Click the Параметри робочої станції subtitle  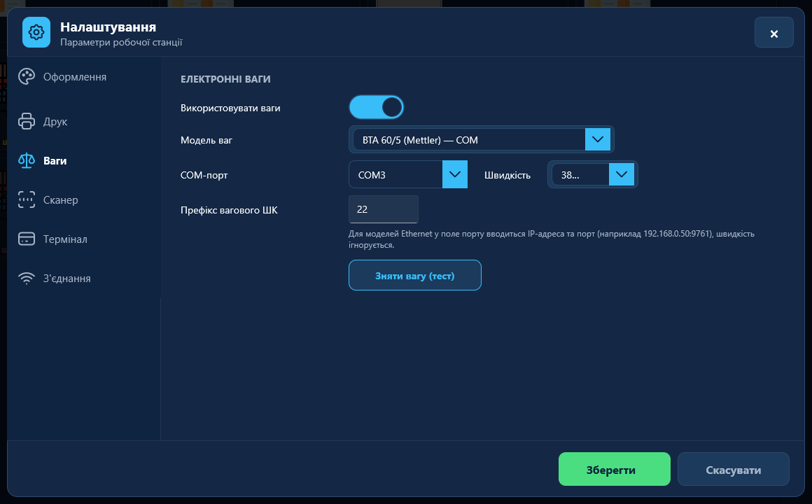point(121,42)
